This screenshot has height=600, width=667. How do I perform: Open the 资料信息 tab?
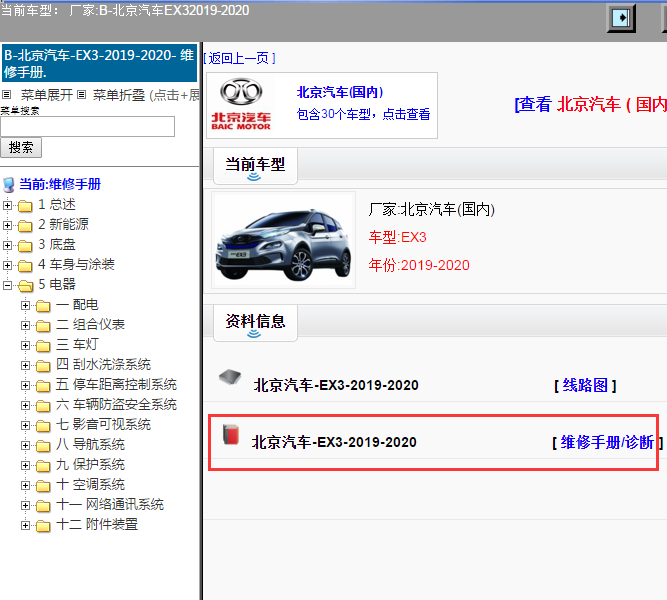coord(255,323)
